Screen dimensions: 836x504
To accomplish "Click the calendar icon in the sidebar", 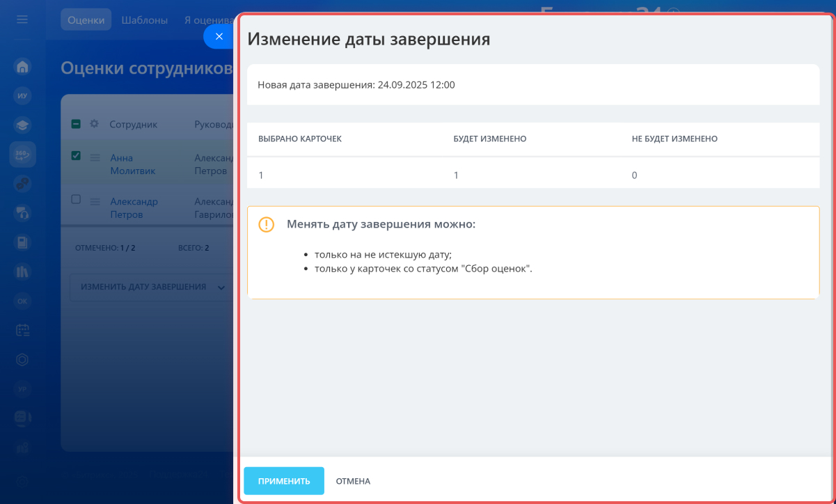I will point(22,330).
